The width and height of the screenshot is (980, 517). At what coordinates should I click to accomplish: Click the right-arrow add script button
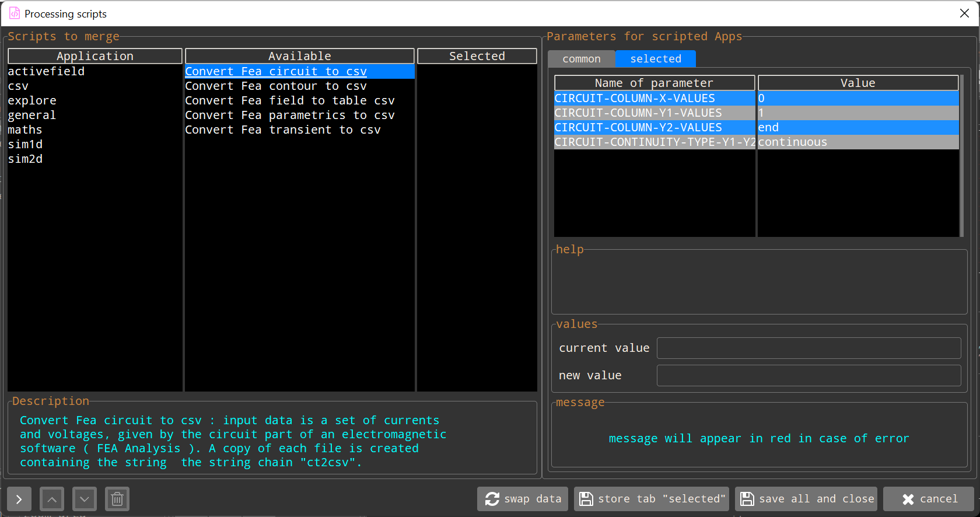pyautogui.click(x=19, y=499)
